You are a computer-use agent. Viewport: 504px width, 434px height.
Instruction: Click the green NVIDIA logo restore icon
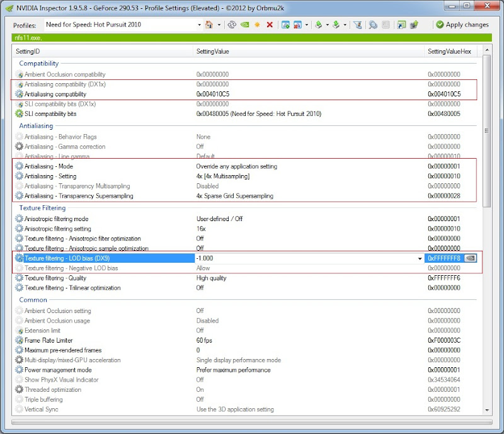(x=245, y=25)
